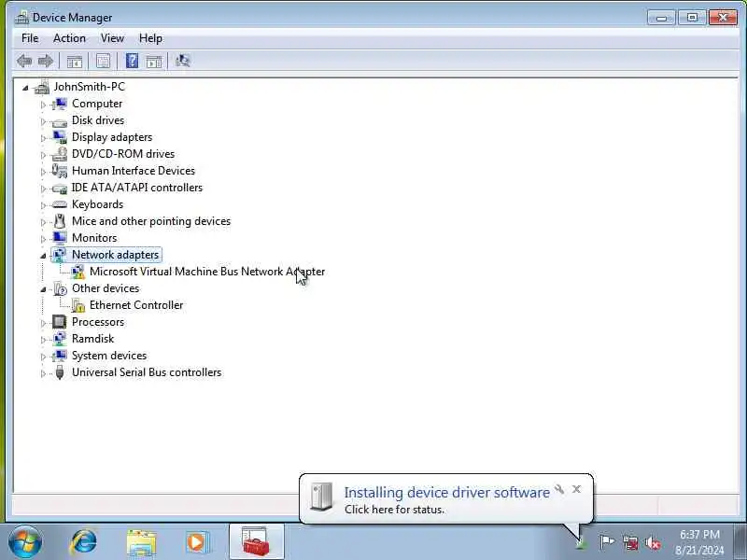Open Windows Explorer from the taskbar
The height and width of the screenshot is (560, 747).
tap(142, 542)
